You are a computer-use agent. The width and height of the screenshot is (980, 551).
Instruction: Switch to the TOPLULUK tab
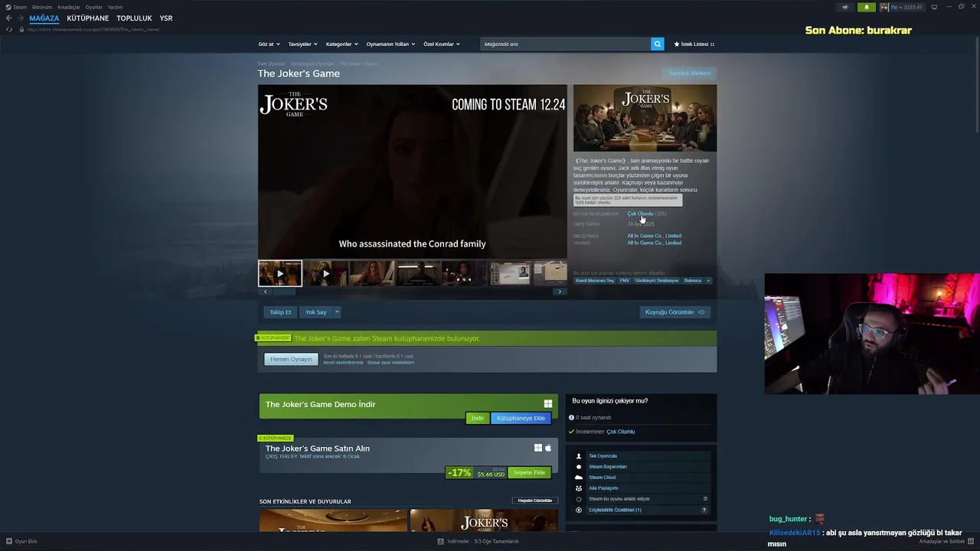(134, 18)
